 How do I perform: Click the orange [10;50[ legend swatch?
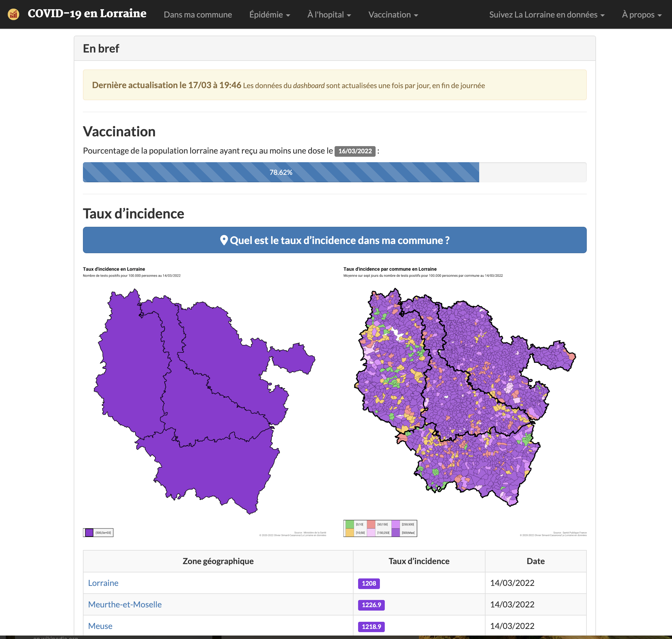[x=349, y=532]
